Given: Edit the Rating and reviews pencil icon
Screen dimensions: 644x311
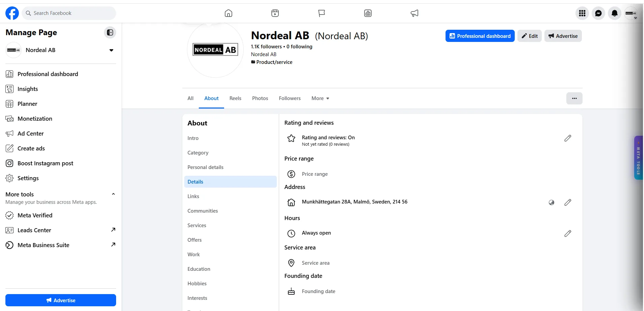Looking at the screenshot, I should [568, 138].
